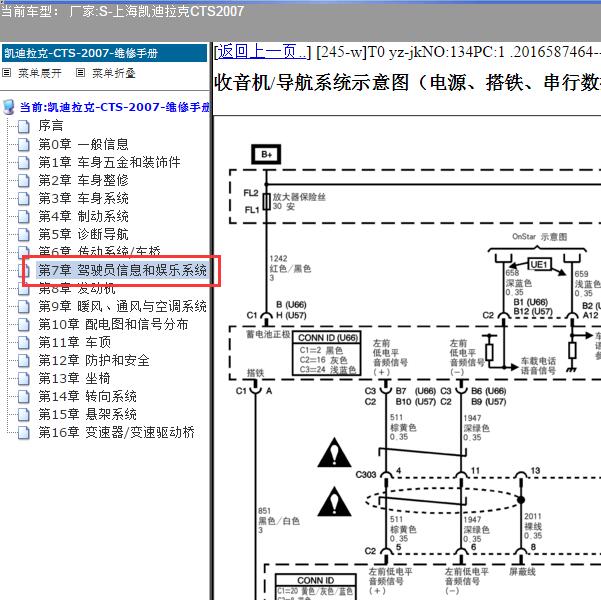Viewport: 601px width, 600px height.
Task: Click the page icon next to 第2章
Action: click(24, 181)
